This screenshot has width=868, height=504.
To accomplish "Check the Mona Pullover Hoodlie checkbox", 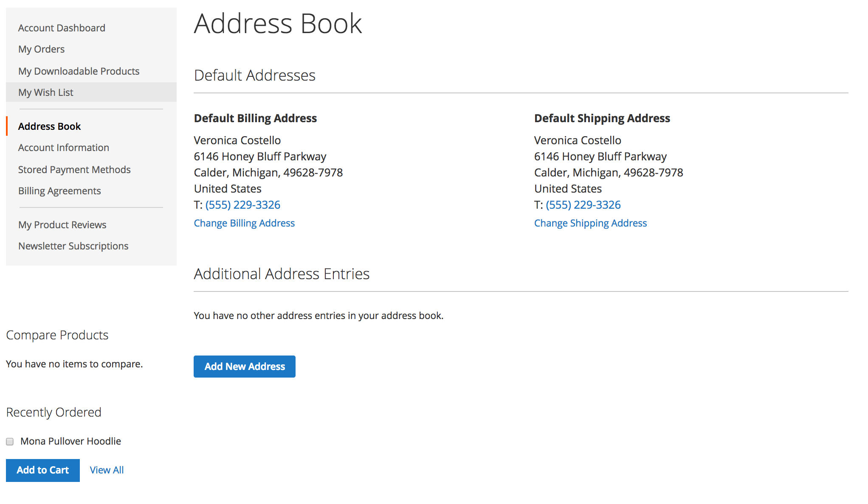I will tap(10, 442).
